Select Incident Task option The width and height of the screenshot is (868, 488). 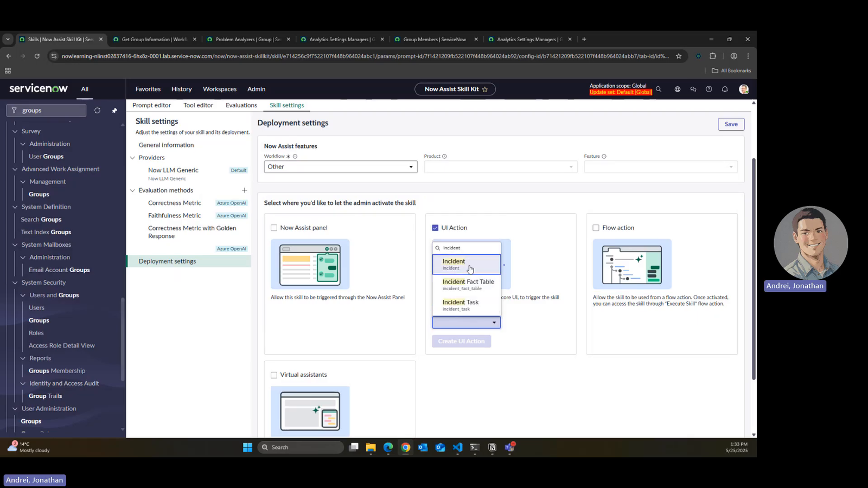tap(467, 305)
